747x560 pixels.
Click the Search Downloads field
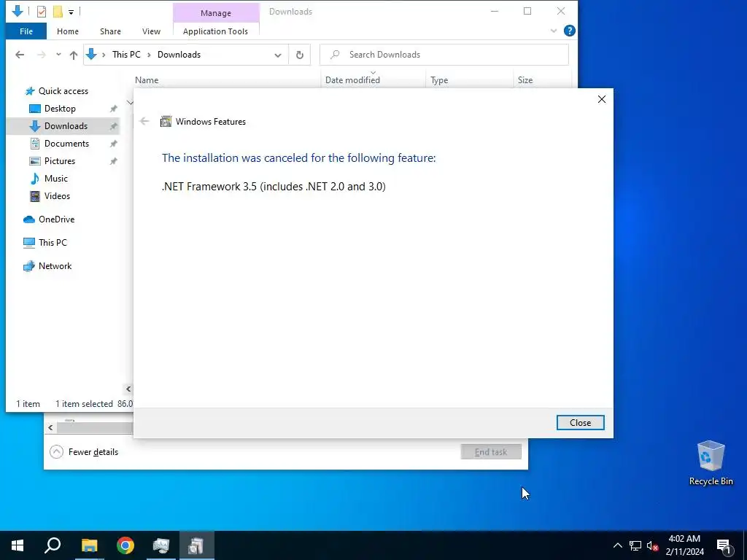pyautogui.click(x=444, y=55)
